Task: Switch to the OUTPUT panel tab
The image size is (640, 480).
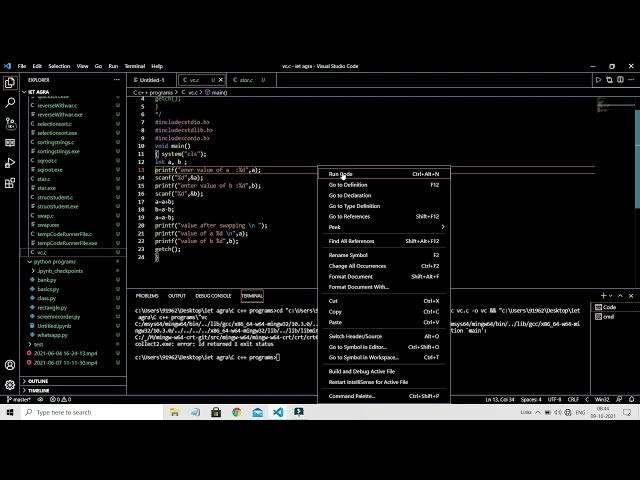Action: 177,296
